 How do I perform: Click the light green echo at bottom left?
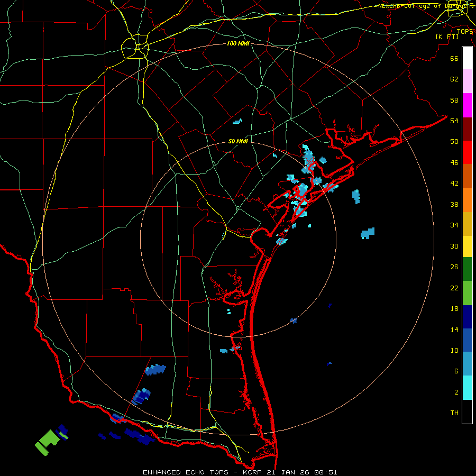(x=49, y=442)
